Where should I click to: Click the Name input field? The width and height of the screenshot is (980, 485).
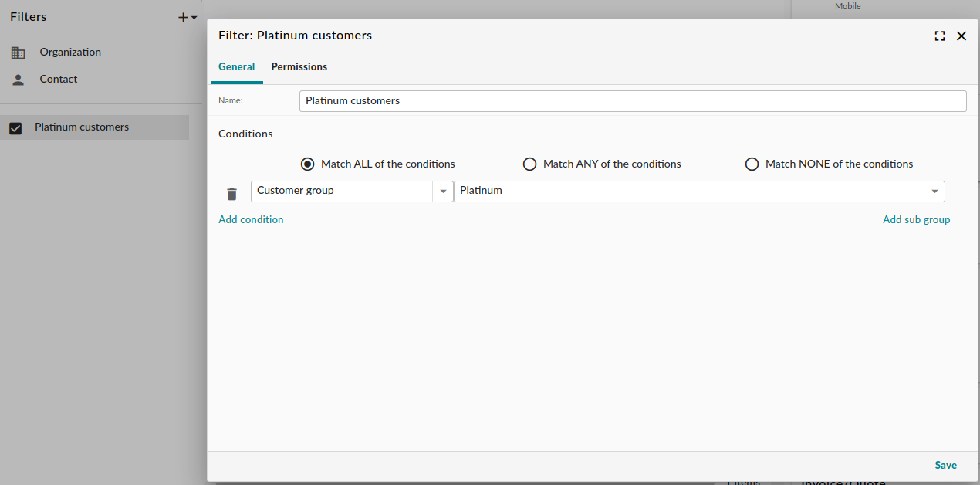[x=633, y=101]
